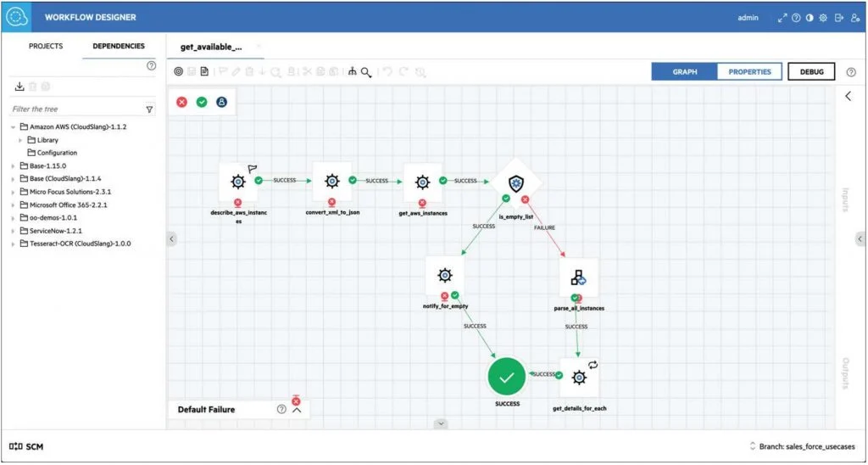Toggle the contrast theme icon in header
Screen dimensions: 868x465
[810, 17]
